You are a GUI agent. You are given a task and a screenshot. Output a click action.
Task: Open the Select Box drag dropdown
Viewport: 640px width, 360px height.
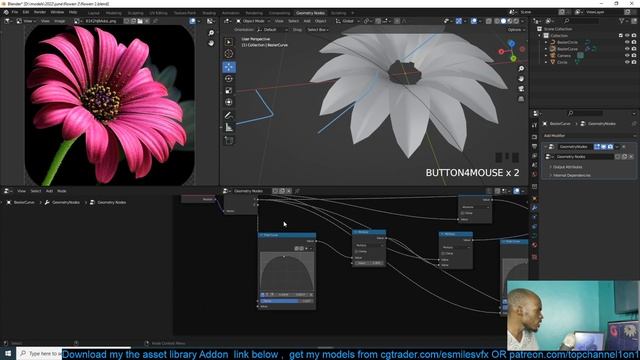pyautogui.click(x=318, y=30)
